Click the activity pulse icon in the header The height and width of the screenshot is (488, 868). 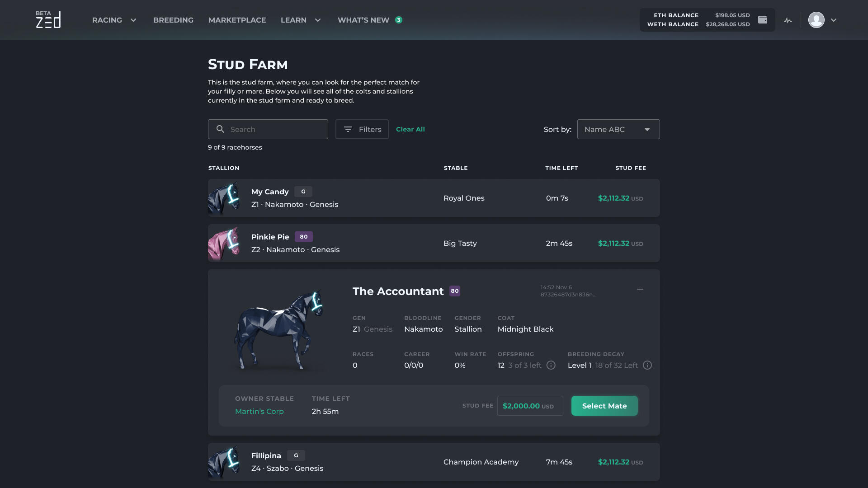point(788,20)
